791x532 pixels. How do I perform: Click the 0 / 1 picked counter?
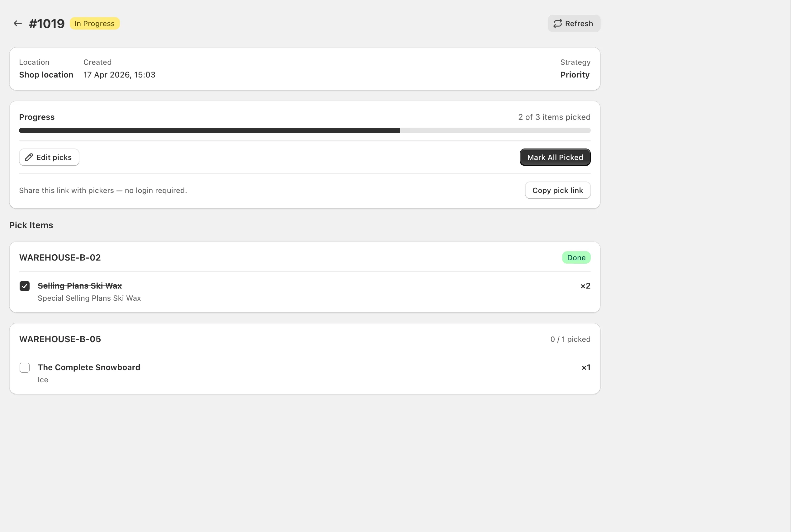point(570,339)
